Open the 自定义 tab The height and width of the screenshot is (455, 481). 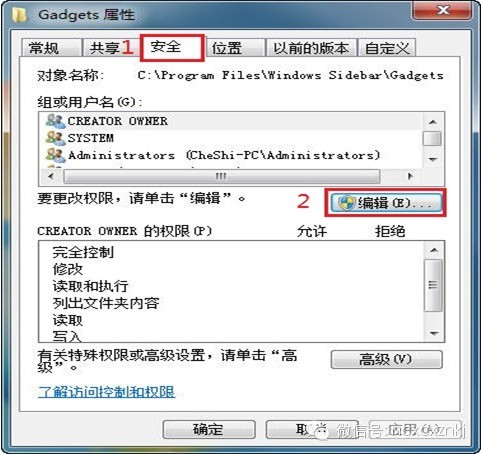pyautogui.click(x=387, y=48)
